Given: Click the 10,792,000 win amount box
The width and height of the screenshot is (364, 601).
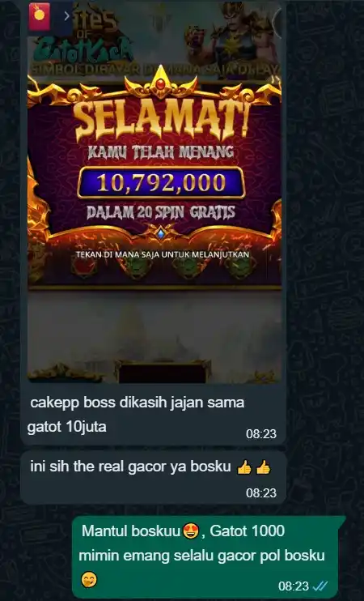Looking at the screenshot, I should pyautogui.click(x=161, y=182).
